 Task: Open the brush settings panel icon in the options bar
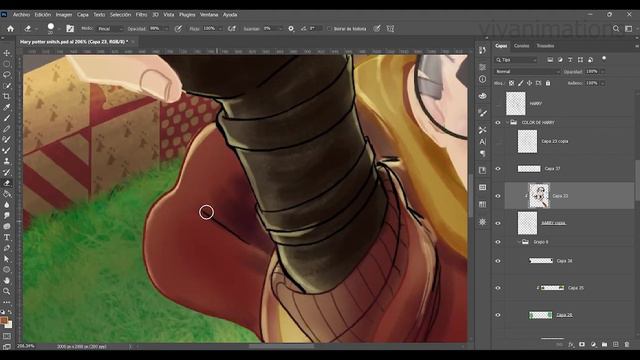(70, 29)
